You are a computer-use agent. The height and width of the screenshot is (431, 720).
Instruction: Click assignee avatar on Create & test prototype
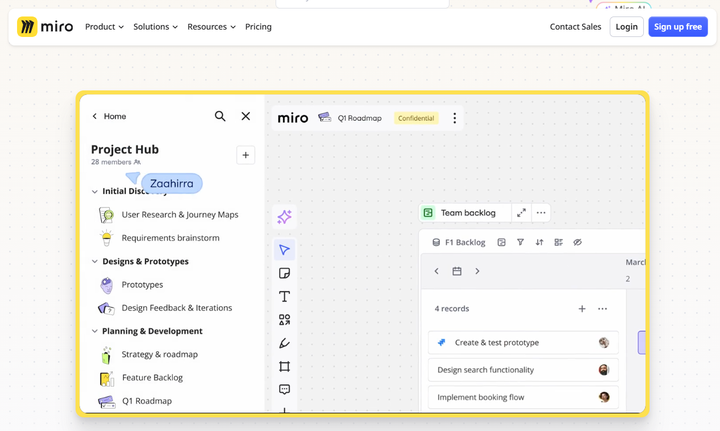click(604, 342)
